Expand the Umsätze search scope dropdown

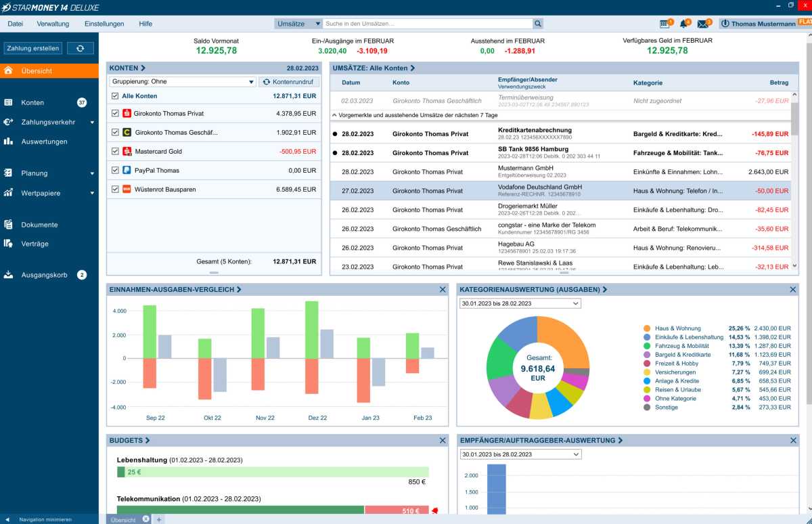point(298,24)
